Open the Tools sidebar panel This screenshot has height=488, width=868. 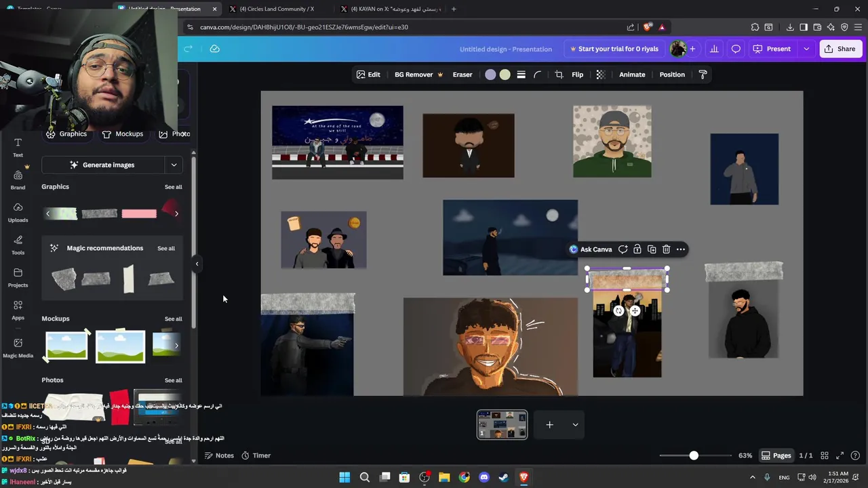point(18,245)
